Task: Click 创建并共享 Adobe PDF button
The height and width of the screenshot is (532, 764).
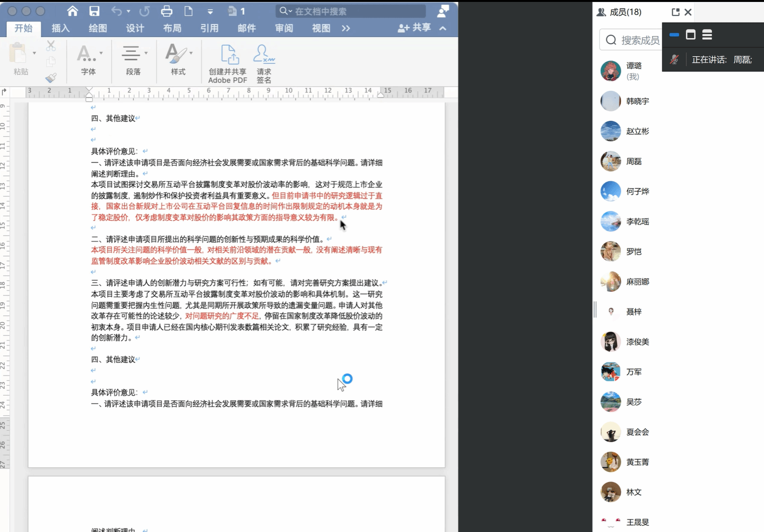Action: (x=228, y=63)
